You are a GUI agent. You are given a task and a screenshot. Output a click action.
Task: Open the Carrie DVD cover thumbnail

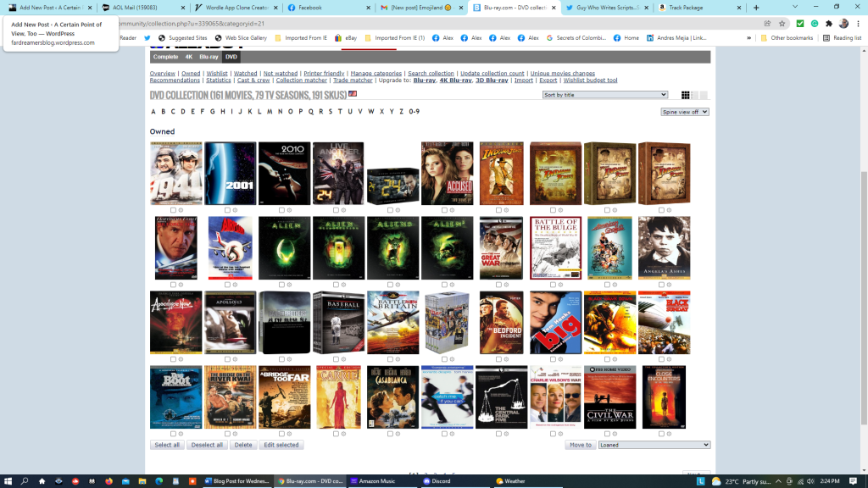[x=339, y=397]
